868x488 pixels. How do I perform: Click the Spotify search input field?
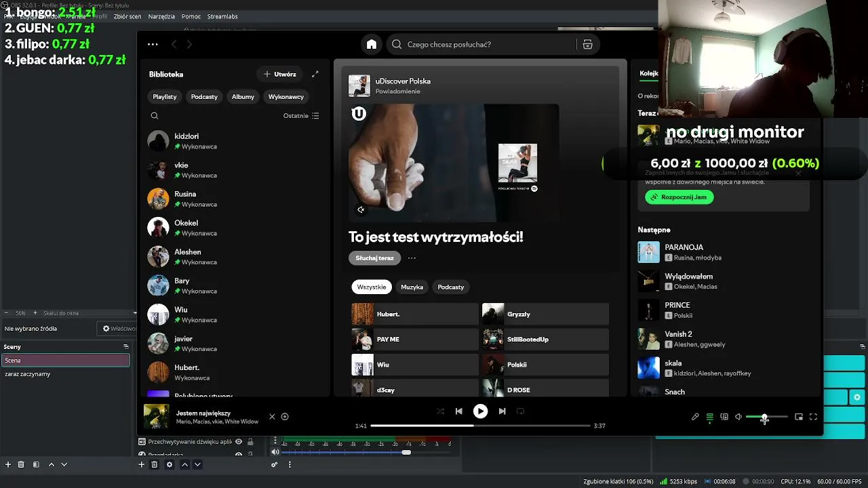[x=481, y=45]
